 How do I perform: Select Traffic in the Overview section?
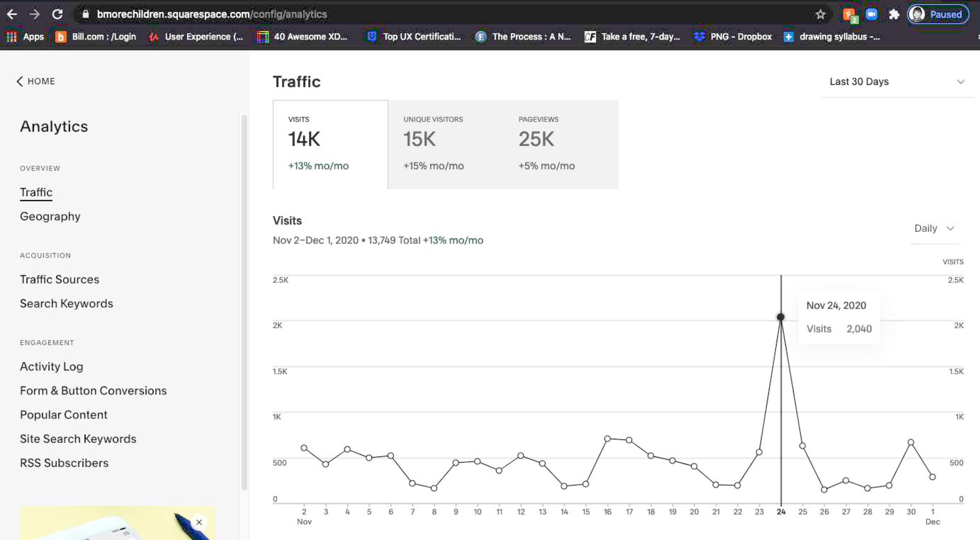36,192
